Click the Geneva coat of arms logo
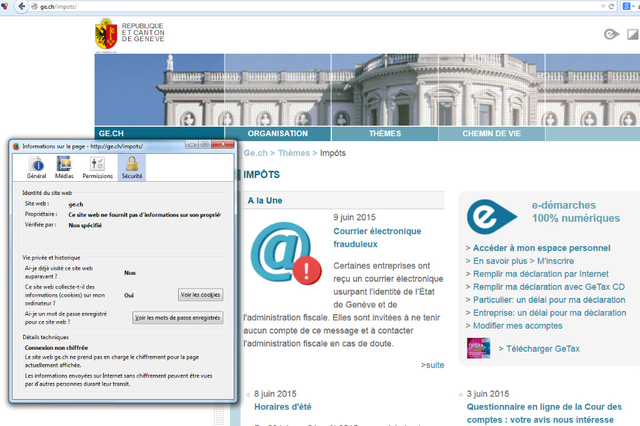640x426 pixels. click(x=105, y=33)
